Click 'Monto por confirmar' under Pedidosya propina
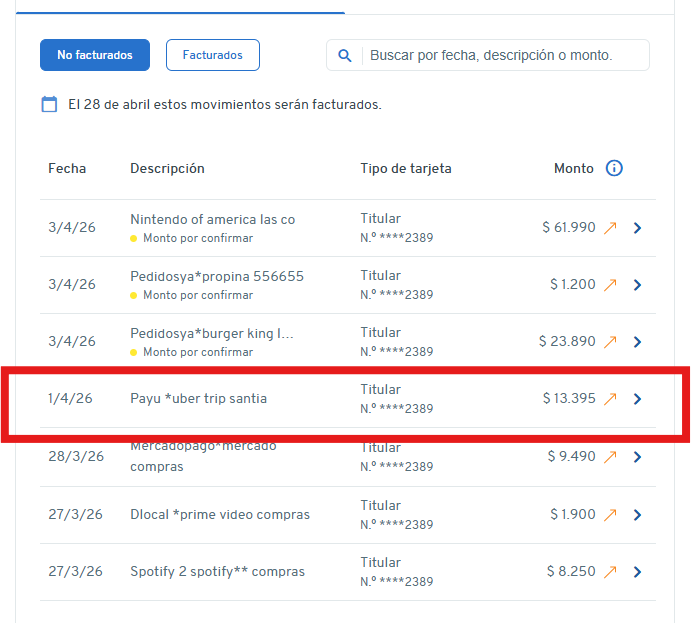 198,295
